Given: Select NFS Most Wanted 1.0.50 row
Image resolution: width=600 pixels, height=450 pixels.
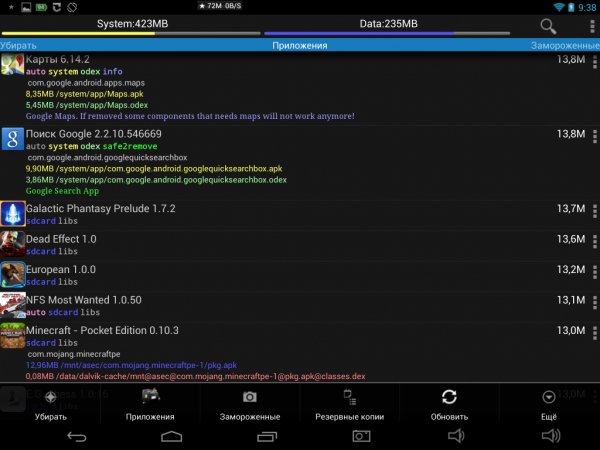Looking at the screenshot, I should pyautogui.click(x=300, y=305).
